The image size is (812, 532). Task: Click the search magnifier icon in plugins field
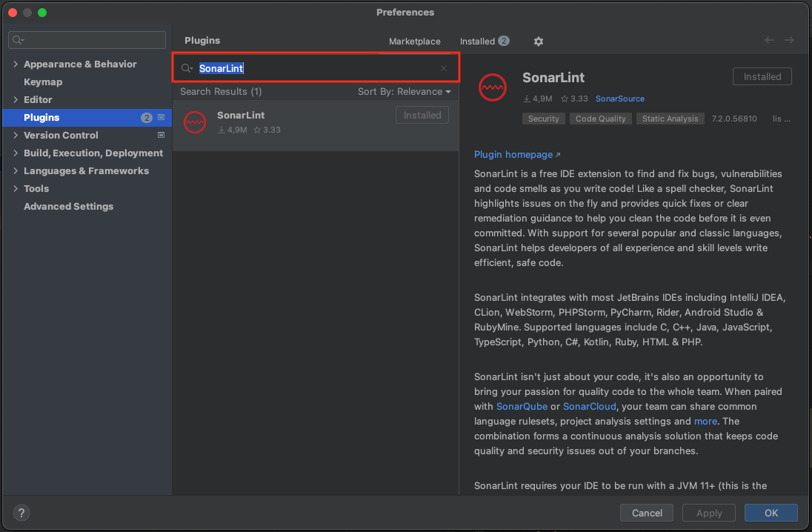coord(187,68)
